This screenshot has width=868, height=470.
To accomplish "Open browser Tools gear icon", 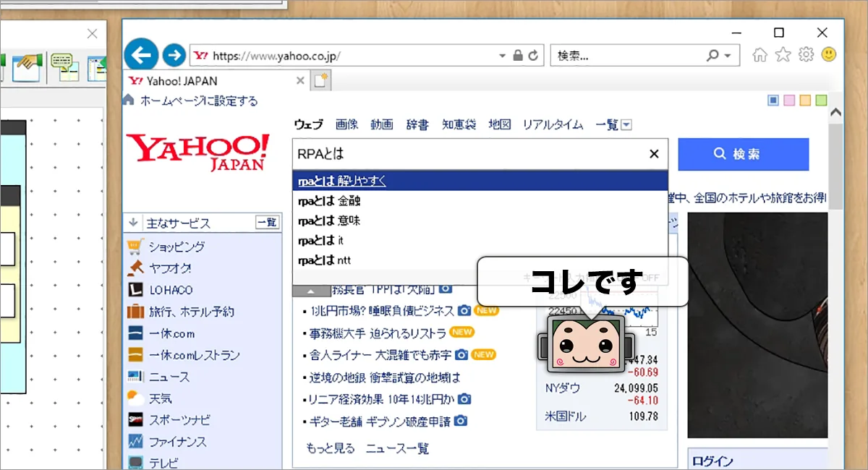I will tap(806, 55).
